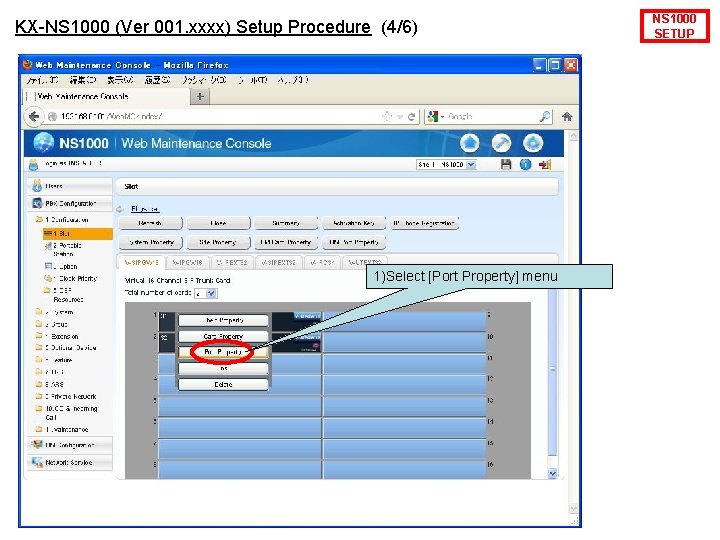The image size is (720, 540).
Task: Expand the 9.Private Network folder
Action: pyautogui.click(x=39, y=396)
